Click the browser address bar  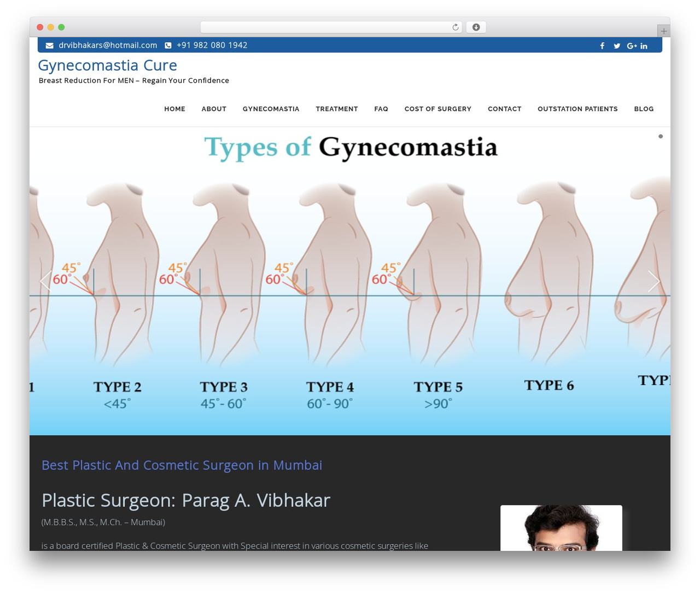[331, 27]
